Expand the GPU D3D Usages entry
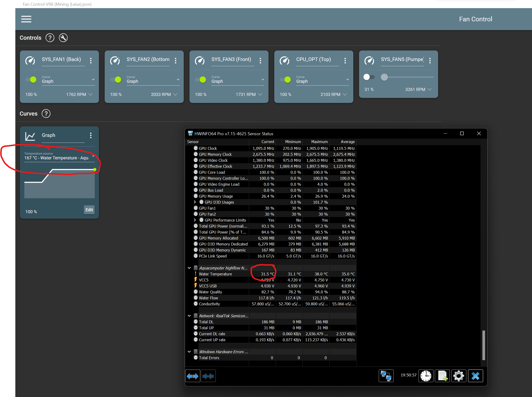This screenshot has height=397, width=532. (x=195, y=202)
